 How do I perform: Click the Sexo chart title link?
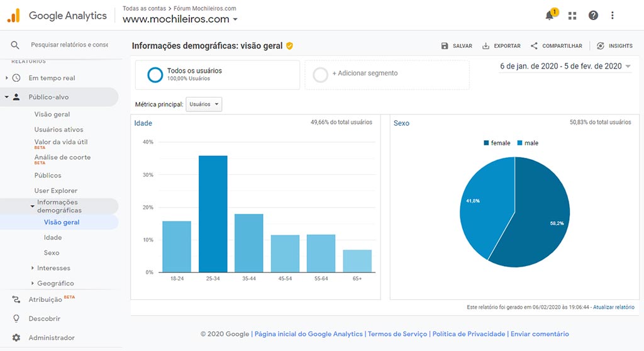tap(401, 123)
